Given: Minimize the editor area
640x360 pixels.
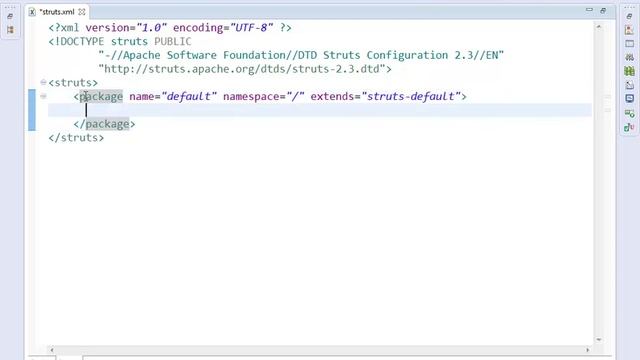Looking at the screenshot, I should 589,10.
